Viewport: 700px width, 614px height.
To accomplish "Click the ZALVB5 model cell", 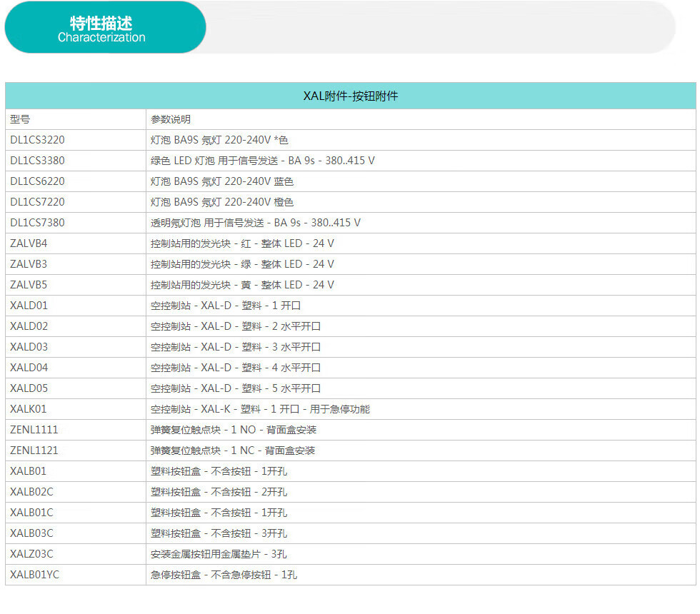I will tap(29, 285).
